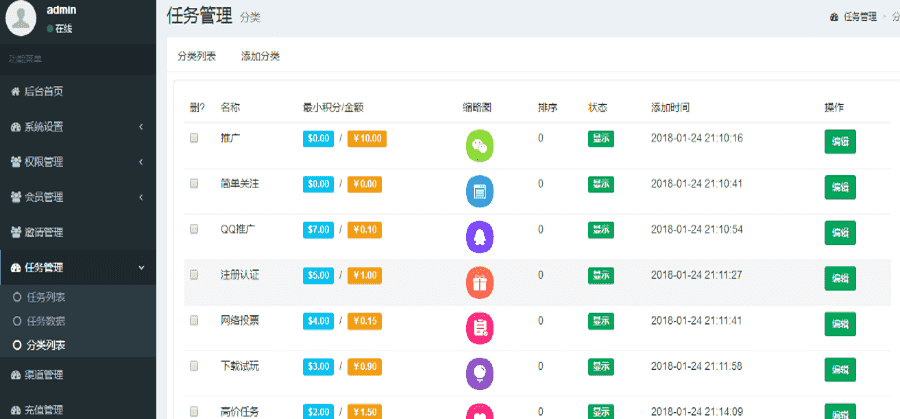Click the purple QQ penguin thumbnail icon
The image size is (900, 419).
(x=480, y=237)
